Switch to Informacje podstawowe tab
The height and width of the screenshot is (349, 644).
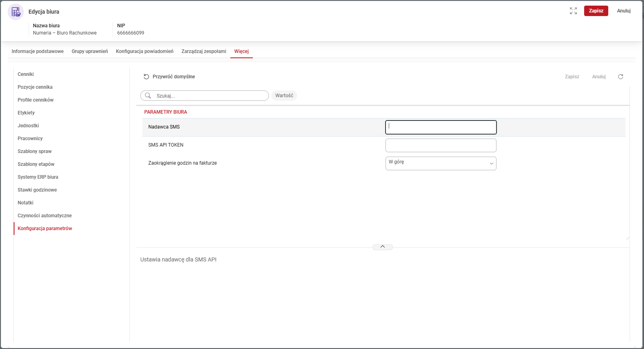pyautogui.click(x=37, y=51)
